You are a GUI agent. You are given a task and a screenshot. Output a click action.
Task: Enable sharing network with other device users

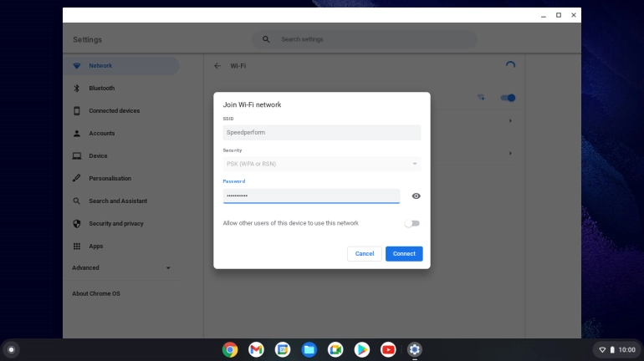(411, 223)
